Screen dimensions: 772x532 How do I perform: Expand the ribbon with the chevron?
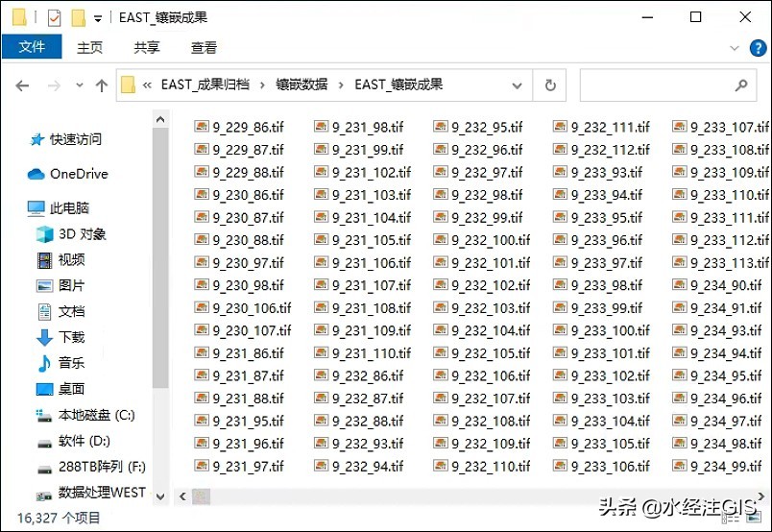(735, 48)
